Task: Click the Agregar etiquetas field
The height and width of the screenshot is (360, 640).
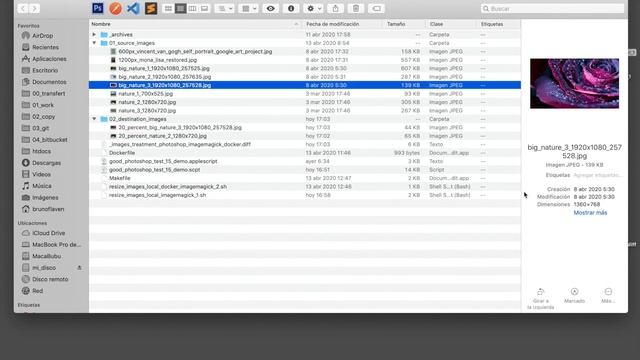Action: point(597,175)
